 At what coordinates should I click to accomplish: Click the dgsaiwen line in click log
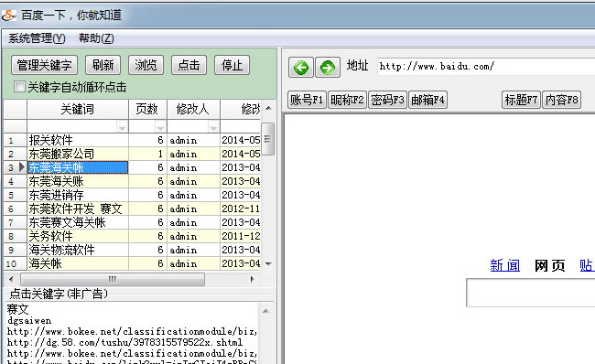tap(29, 321)
